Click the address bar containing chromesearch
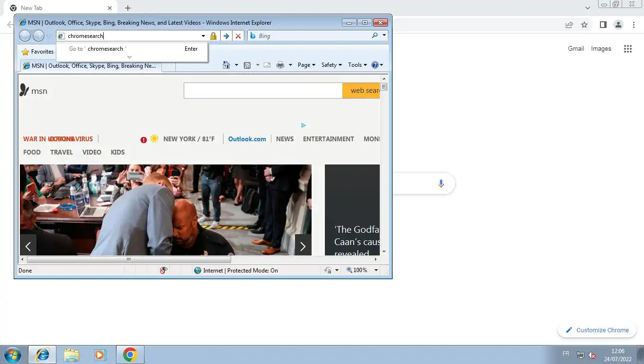Screen dimensions: 644x364 point(128,36)
